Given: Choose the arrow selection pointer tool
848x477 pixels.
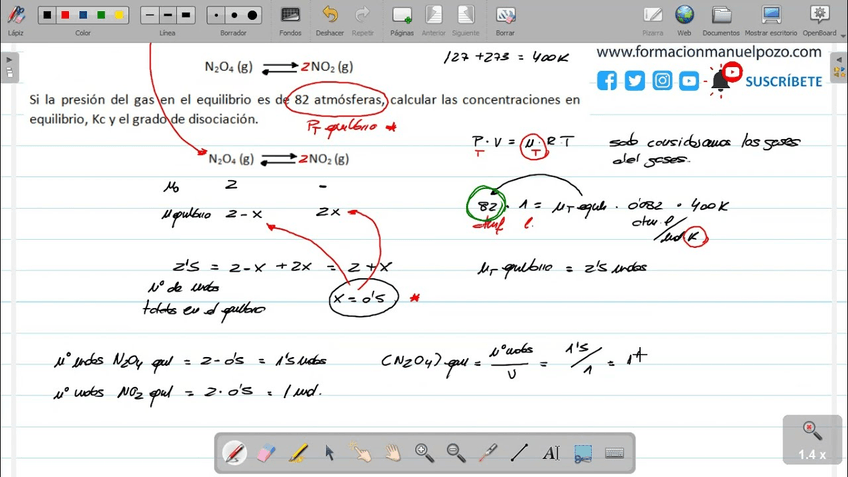Looking at the screenshot, I should (329, 453).
